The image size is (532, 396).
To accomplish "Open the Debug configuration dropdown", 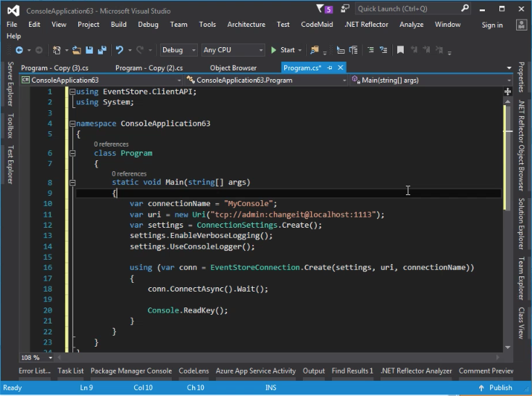I will 178,50.
